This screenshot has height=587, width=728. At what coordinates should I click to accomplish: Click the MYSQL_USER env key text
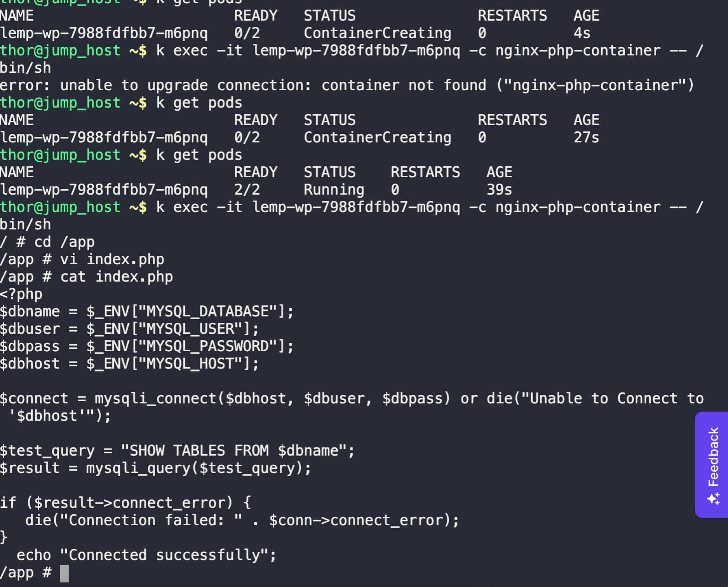190,329
